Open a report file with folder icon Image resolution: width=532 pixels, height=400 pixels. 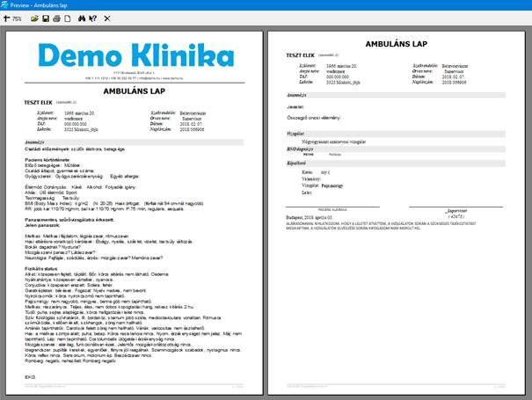[x=34, y=18]
